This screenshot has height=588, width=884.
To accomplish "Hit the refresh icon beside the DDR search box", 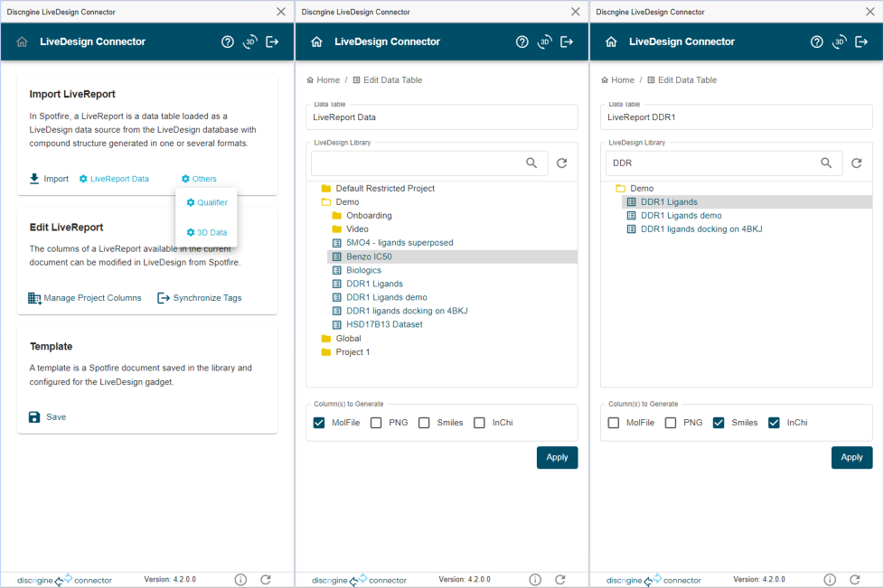I will point(856,163).
